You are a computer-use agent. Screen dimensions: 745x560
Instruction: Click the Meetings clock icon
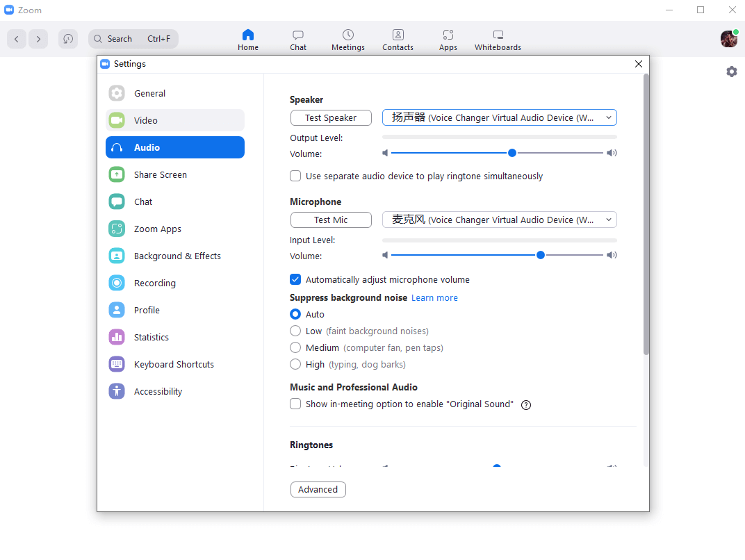(x=348, y=35)
